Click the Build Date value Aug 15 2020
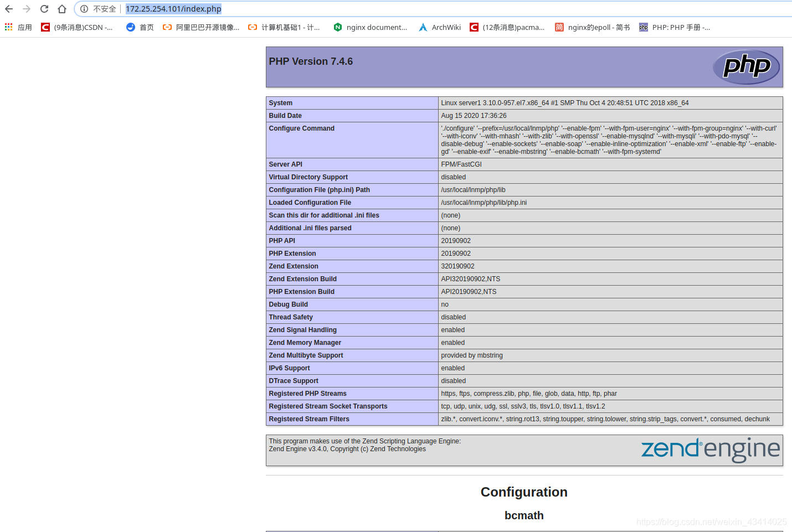Image resolution: width=792 pixels, height=532 pixels. [474, 116]
